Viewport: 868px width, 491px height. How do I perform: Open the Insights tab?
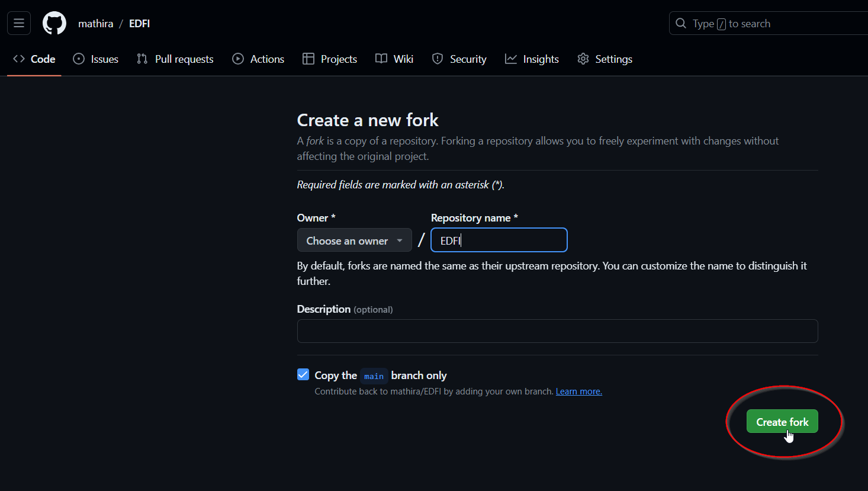pyautogui.click(x=532, y=59)
